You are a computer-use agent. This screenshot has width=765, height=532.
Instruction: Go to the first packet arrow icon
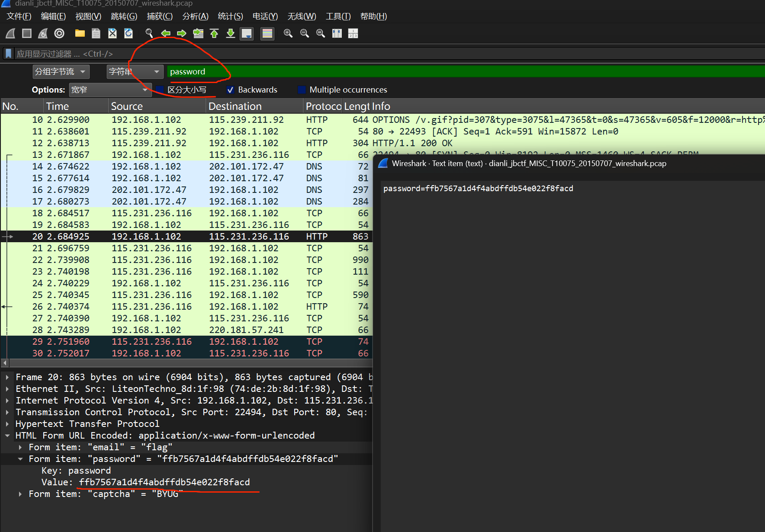click(214, 33)
